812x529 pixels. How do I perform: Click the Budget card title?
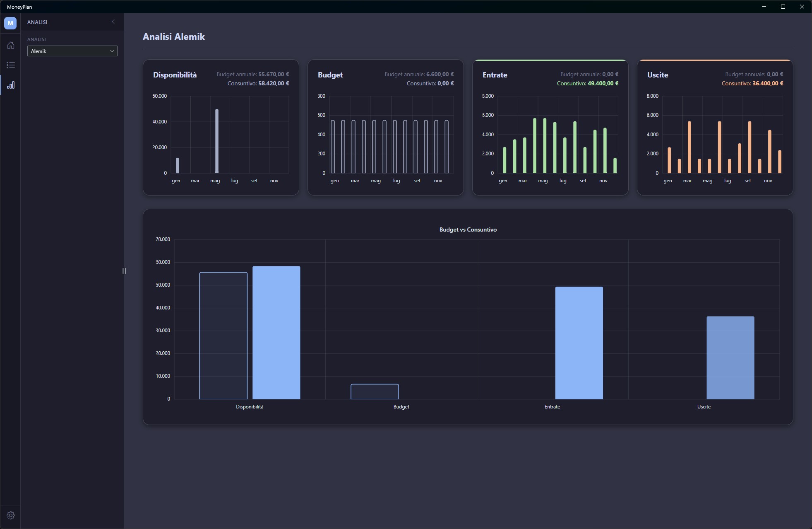(330, 75)
